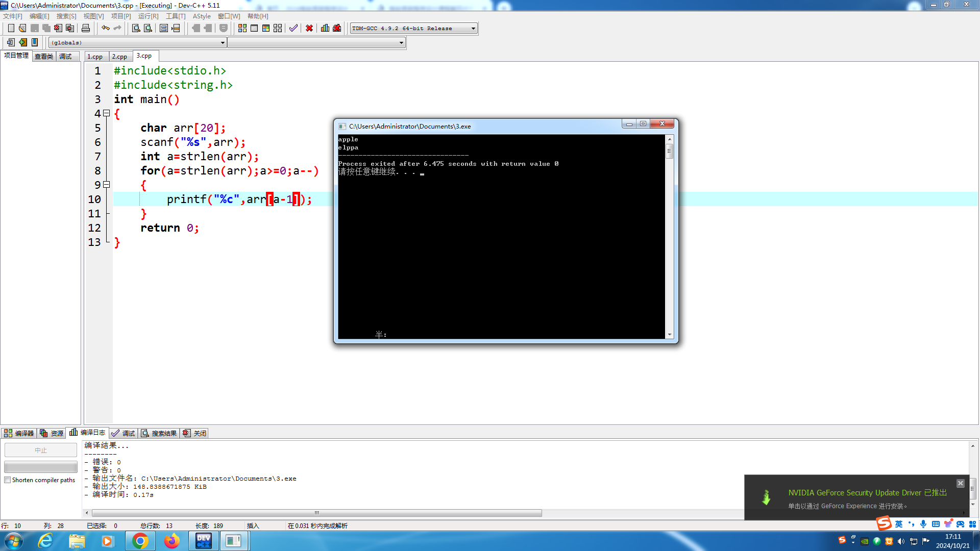980x551 pixels.
Task: Click the compile log horizontal scrollbar
Action: 316,513
